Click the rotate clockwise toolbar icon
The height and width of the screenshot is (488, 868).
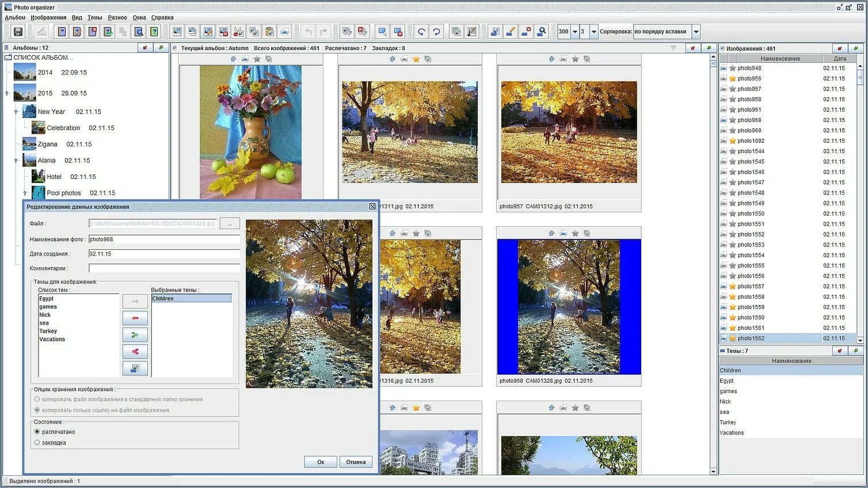click(436, 32)
